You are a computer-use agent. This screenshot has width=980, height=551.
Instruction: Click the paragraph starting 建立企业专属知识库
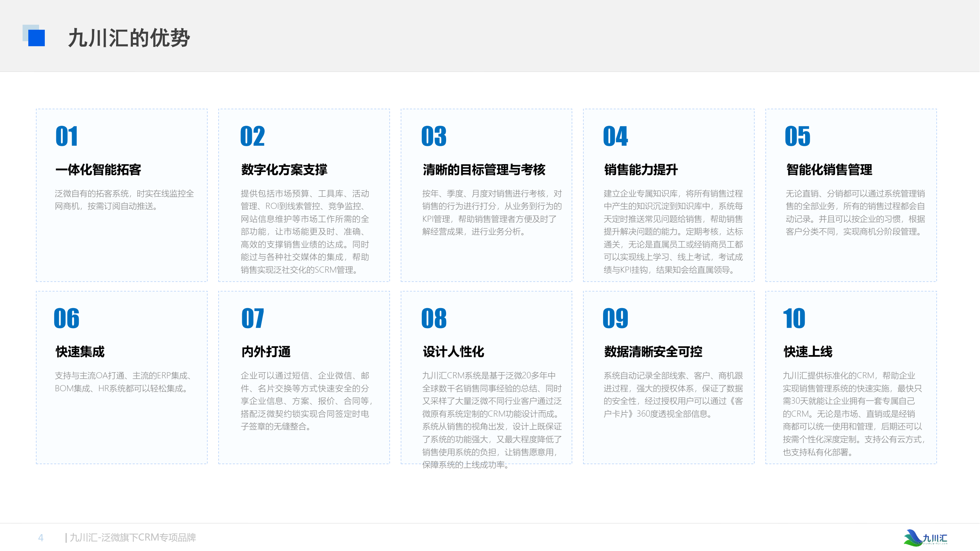[673, 231]
